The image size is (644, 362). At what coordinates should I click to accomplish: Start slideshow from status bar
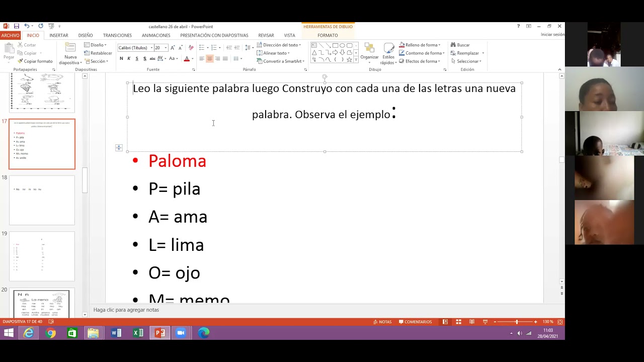[485, 322]
